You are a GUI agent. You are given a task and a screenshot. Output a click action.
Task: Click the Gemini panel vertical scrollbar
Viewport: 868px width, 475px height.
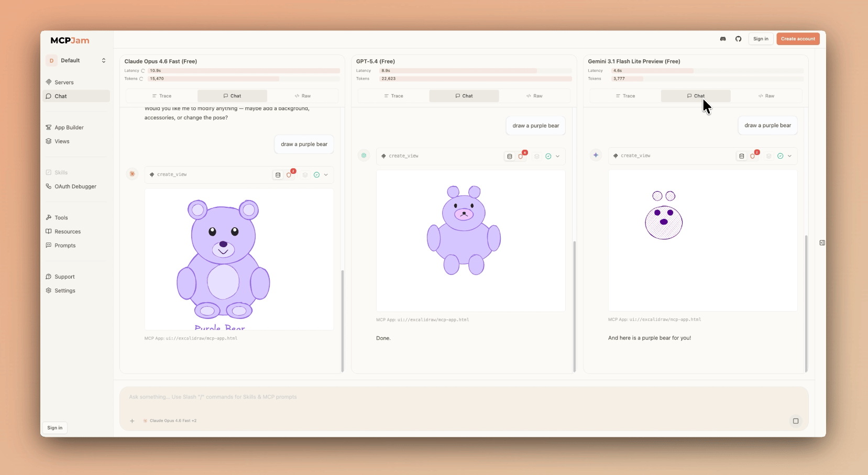(x=806, y=304)
